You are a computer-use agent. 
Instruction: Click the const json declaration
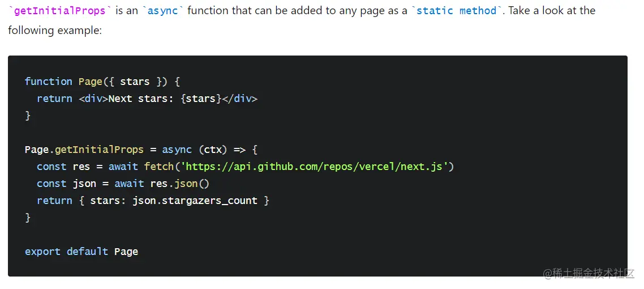pyautogui.click(x=67, y=184)
